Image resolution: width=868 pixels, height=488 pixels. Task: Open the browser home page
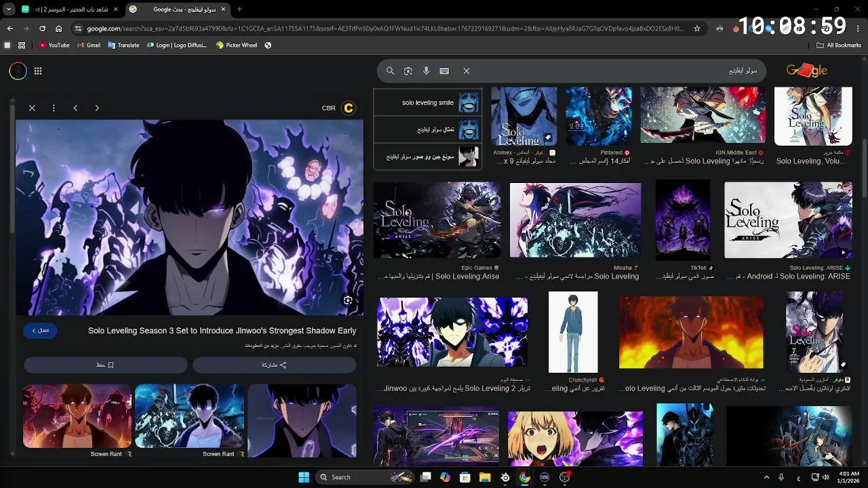tap(59, 28)
